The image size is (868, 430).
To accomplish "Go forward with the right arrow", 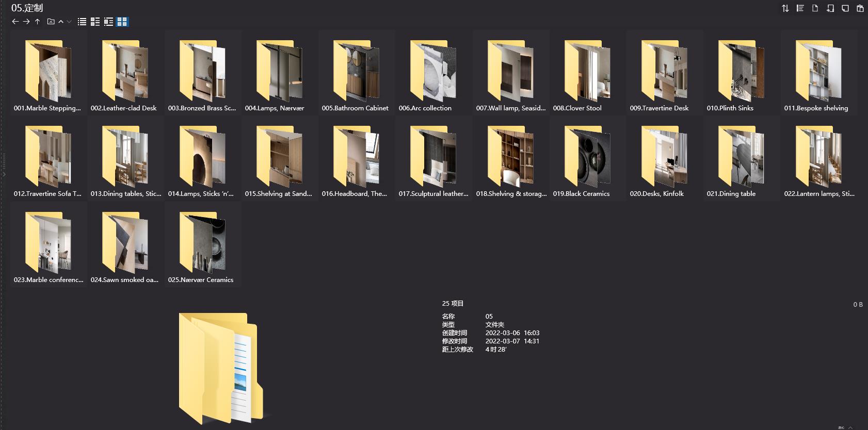I will click(x=26, y=22).
